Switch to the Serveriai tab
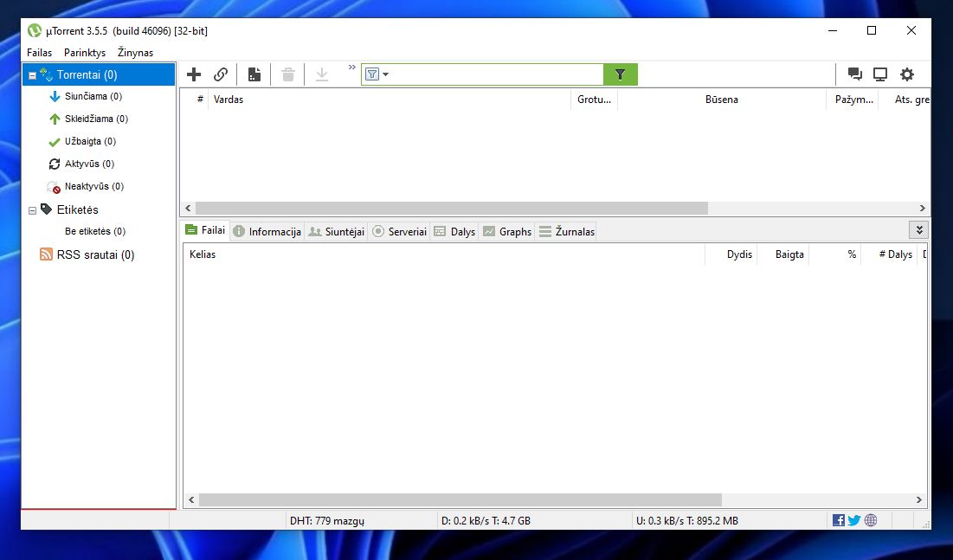 point(399,231)
